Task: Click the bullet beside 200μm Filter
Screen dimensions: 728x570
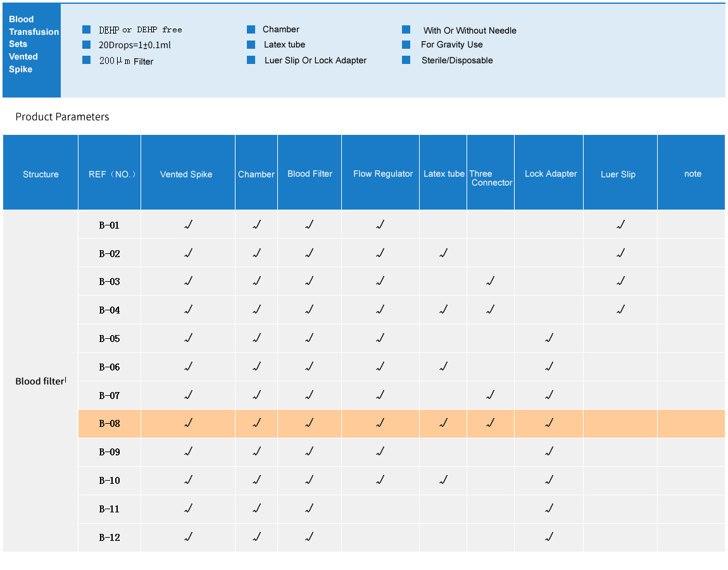Action: pos(87,60)
